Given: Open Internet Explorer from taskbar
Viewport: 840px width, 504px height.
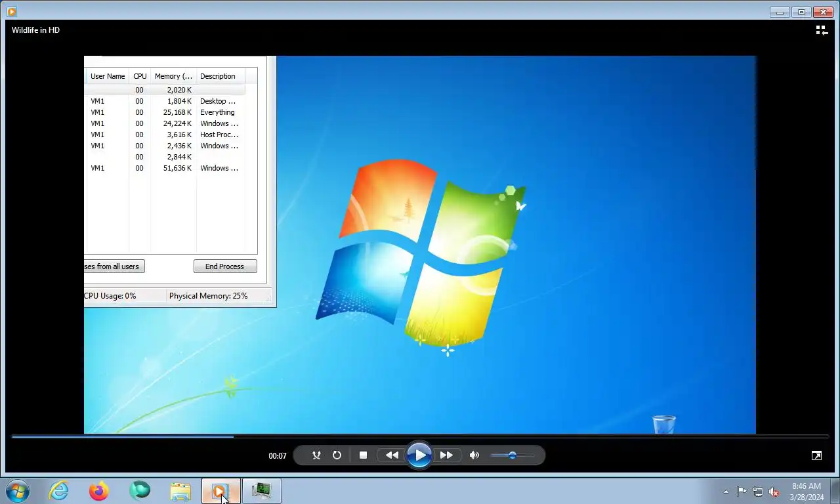Looking at the screenshot, I should coord(59,491).
